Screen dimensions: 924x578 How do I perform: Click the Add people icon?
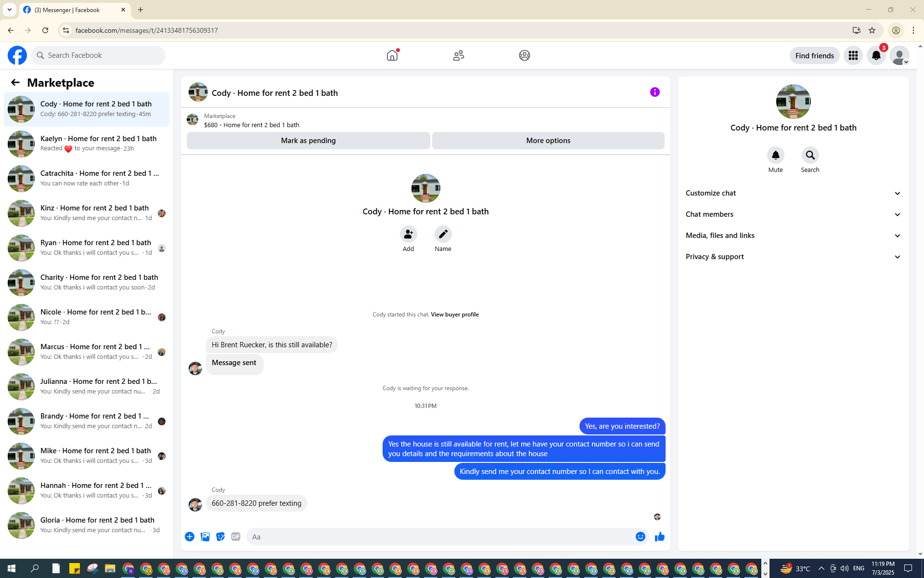point(408,234)
